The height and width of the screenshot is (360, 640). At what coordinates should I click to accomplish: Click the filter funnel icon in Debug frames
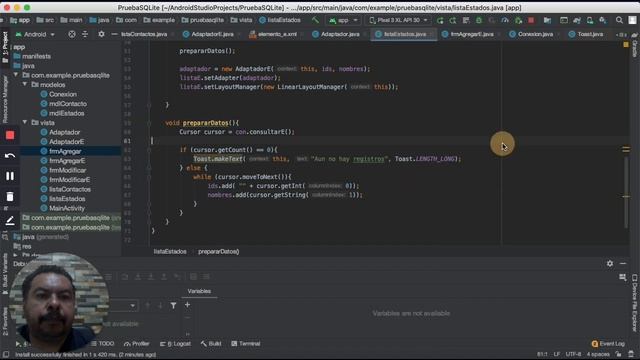[173, 305]
